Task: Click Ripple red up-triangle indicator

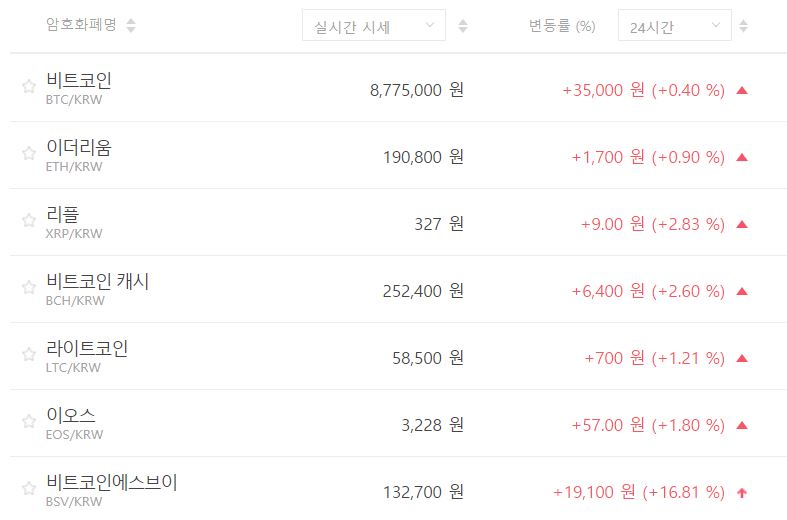Action: pyautogui.click(x=742, y=224)
